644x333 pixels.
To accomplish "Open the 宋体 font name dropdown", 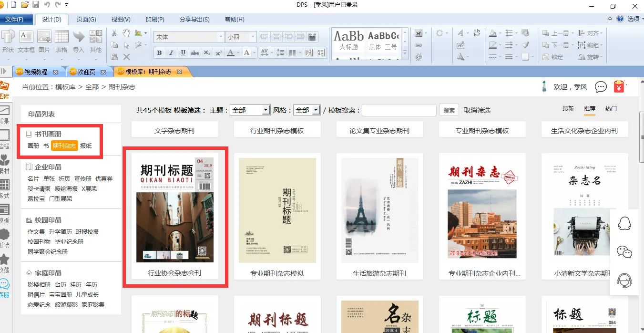I will (x=221, y=37).
